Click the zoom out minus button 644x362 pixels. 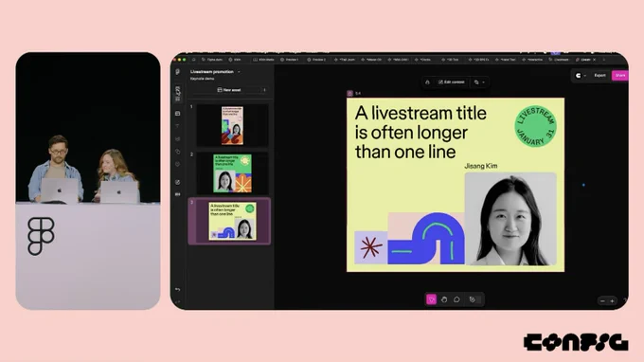[602, 301]
